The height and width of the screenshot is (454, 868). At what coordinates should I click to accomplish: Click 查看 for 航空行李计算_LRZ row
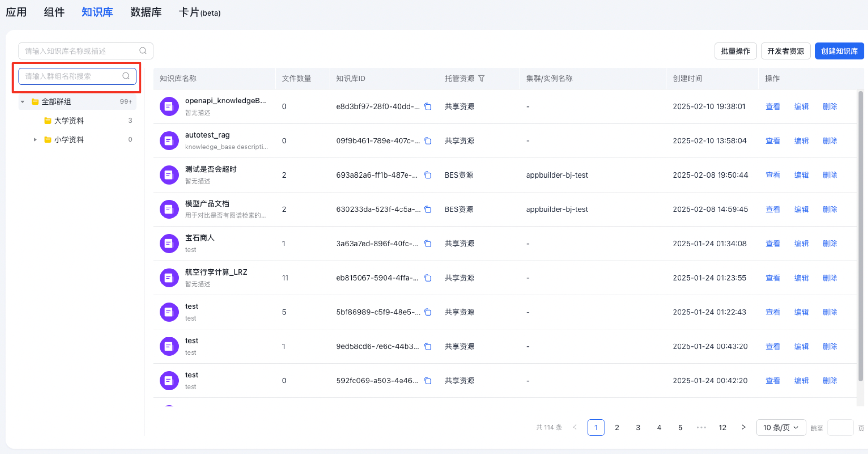(773, 278)
